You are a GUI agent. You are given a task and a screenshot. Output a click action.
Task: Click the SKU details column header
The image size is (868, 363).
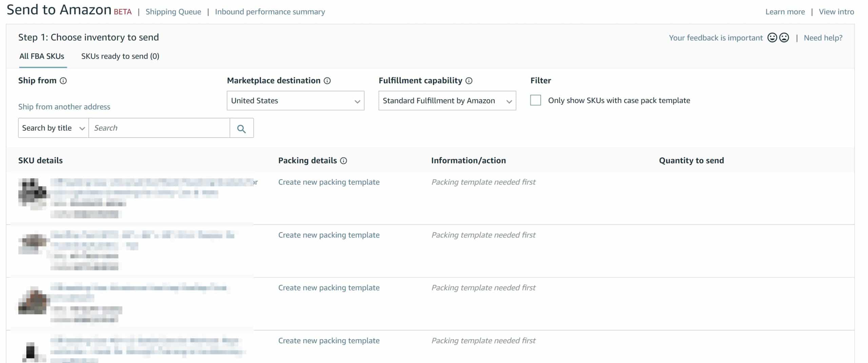[x=40, y=161]
